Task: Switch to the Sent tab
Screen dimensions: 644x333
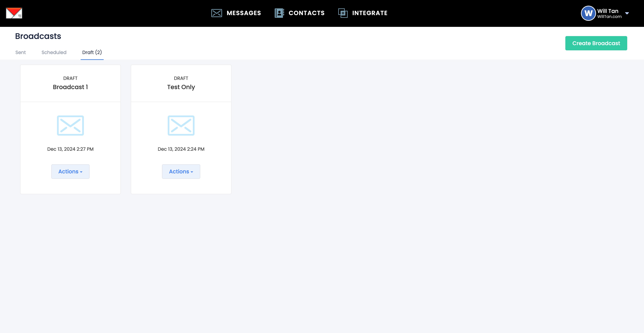Action: pyautogui.click(x=20, y=52)
